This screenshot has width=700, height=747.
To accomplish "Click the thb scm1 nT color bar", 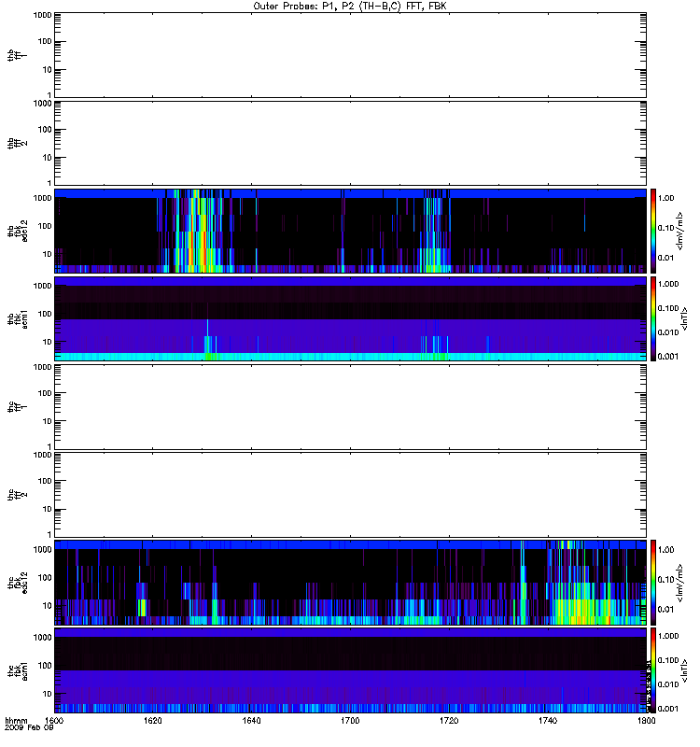I will (x=653, y=318).
